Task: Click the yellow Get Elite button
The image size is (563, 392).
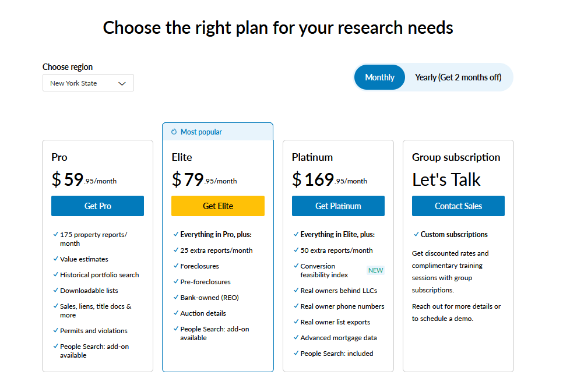Action: tap(218, 206)
